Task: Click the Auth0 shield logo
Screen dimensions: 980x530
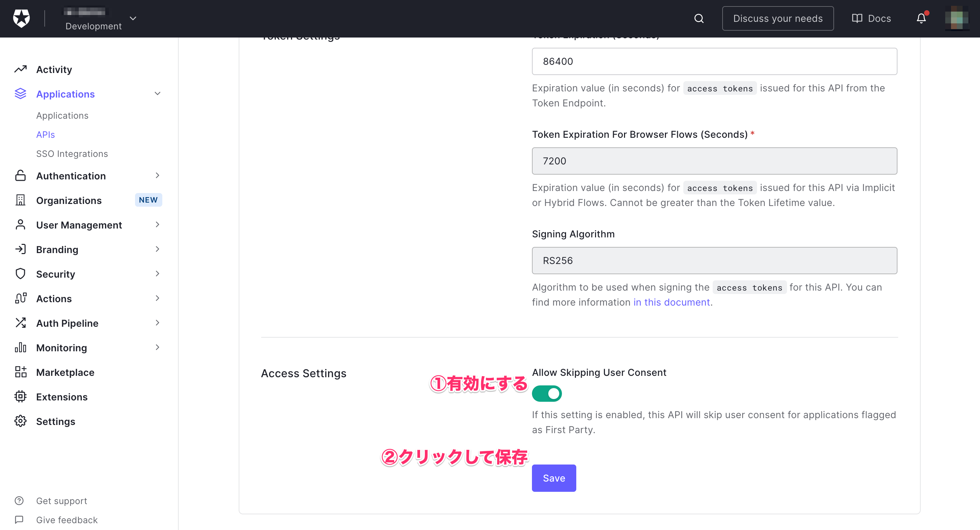Action: click(x=21, y=18)
